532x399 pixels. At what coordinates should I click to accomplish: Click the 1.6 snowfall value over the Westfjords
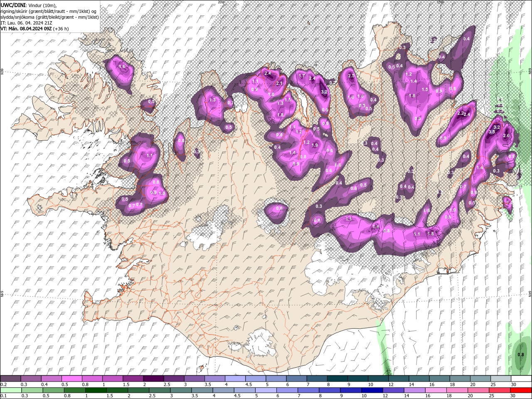pyautogui.click(x=122, y=66)
